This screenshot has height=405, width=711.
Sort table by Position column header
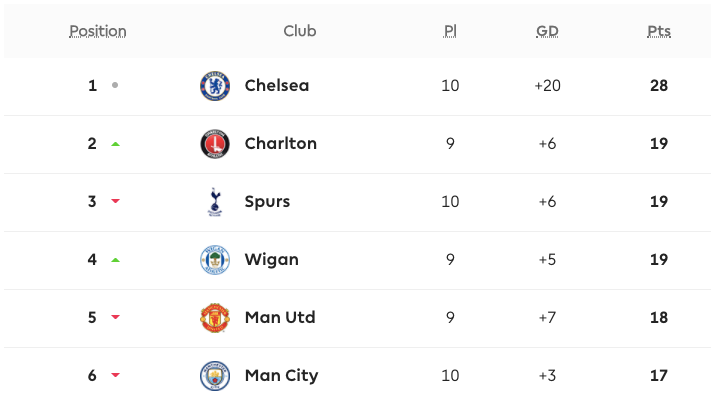tap(98, 31)
